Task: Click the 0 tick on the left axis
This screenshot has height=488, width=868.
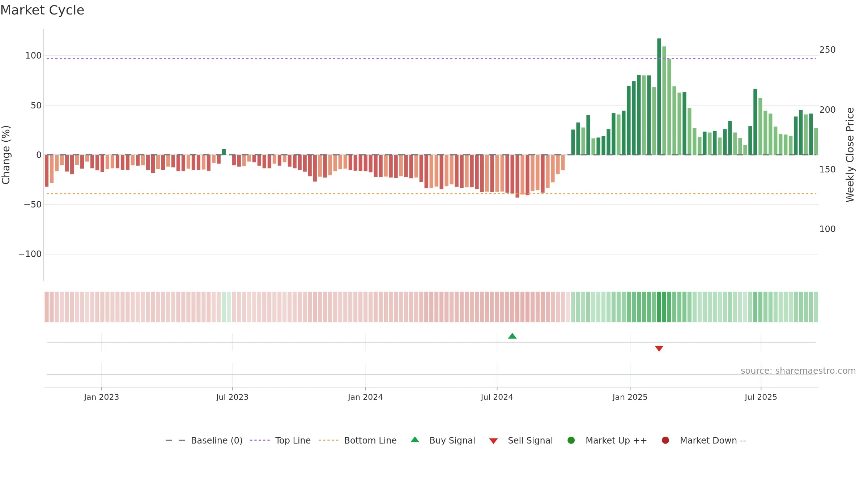Action: pyautogui.click(x=39, y=155)
